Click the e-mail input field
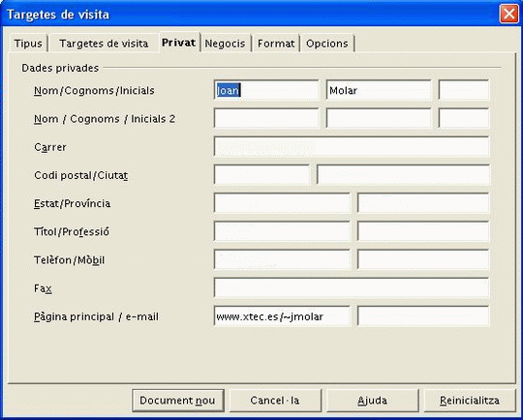Screen dimensions: 523x420 [423, 316]
